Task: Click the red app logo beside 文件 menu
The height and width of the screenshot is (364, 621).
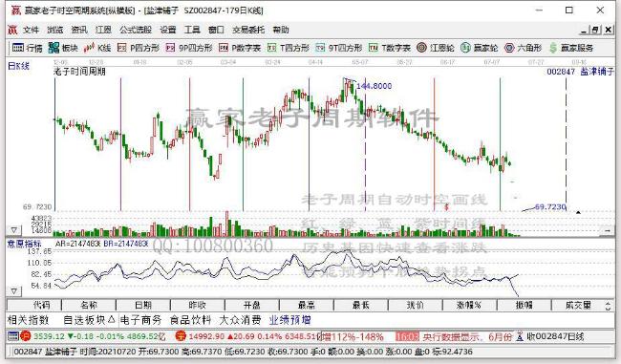Action: pyautogui.click(x=12, y=30)
